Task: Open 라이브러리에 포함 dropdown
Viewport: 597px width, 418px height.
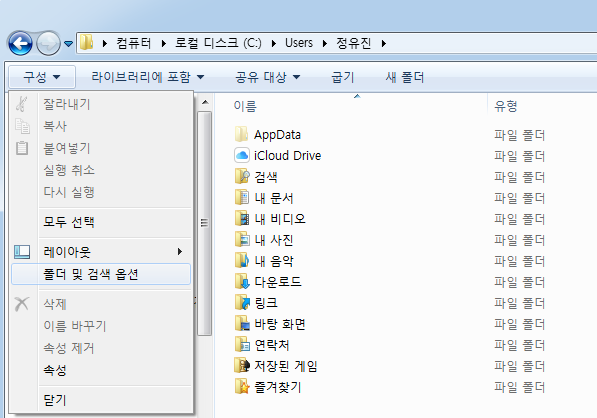Action: [x=148, y=77]
